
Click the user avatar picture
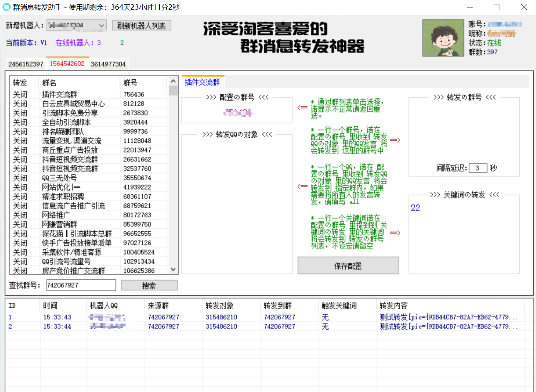(443, 38)
